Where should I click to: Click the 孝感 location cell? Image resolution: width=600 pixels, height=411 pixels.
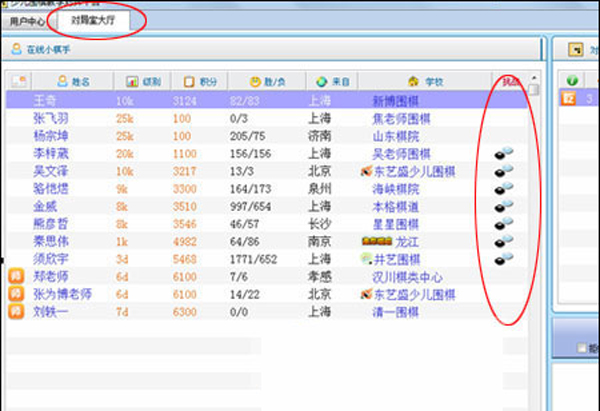(x=320, y=277)
